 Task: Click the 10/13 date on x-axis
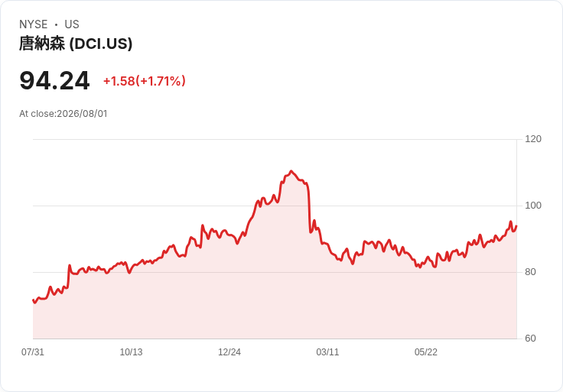click(x=131, y=352)
